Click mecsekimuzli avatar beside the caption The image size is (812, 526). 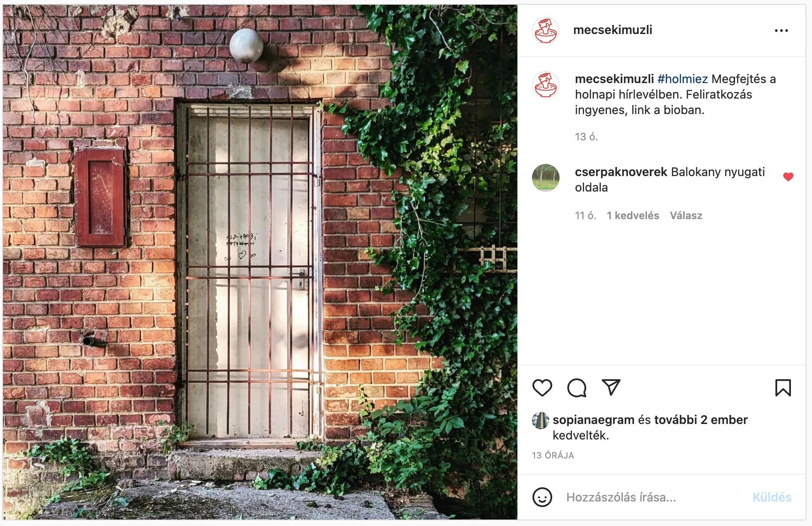point(545,85)
